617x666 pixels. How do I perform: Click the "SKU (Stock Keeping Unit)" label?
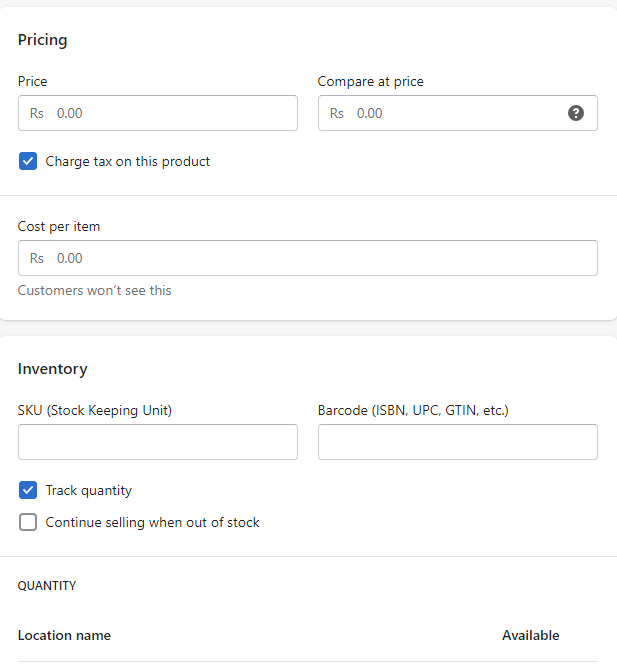coord(95,410)
